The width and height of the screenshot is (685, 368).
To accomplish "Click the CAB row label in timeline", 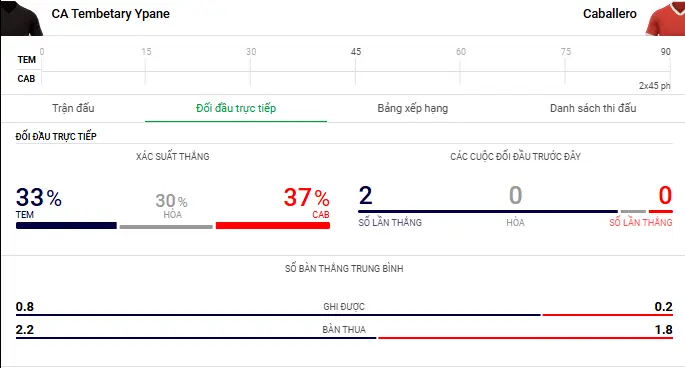I will [26, 79].
